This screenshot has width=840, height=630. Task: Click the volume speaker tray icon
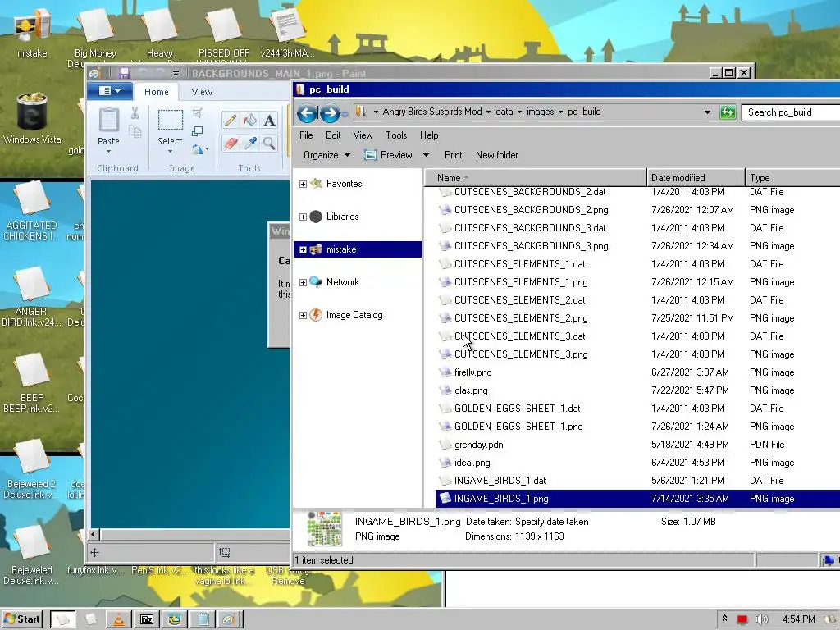coord(762,619)
